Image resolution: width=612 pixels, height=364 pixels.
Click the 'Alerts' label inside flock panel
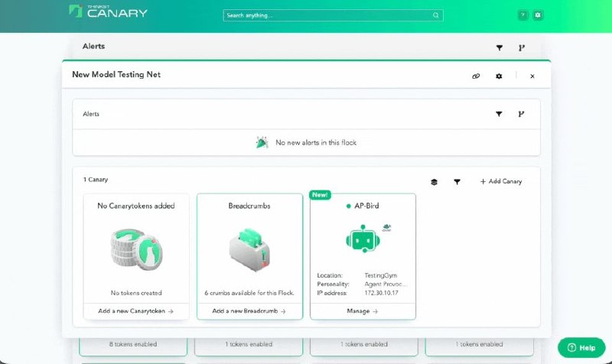point(91,114)
